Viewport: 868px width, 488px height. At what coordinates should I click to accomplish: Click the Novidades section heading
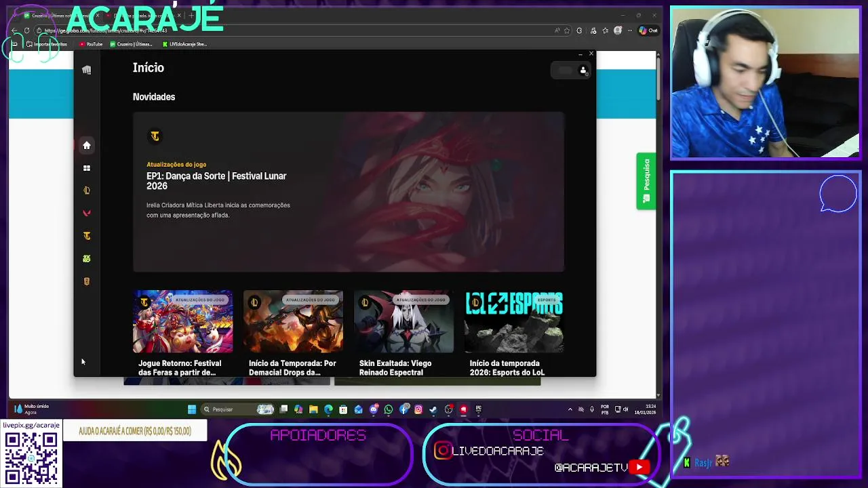pos(154,97)
